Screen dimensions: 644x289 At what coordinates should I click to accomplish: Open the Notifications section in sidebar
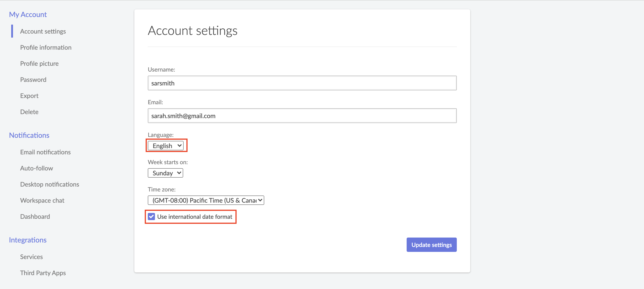coord(29,135)
